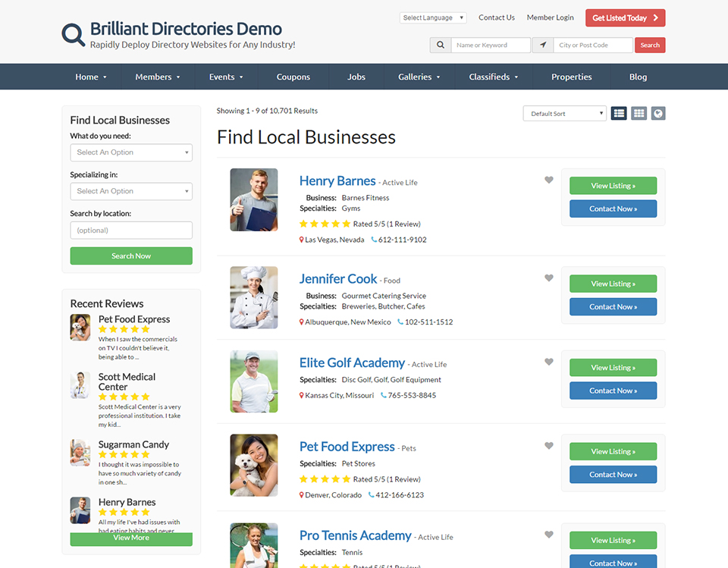Expand the Members menu
This screenshot has width=728, height=568.
[158, 77]
